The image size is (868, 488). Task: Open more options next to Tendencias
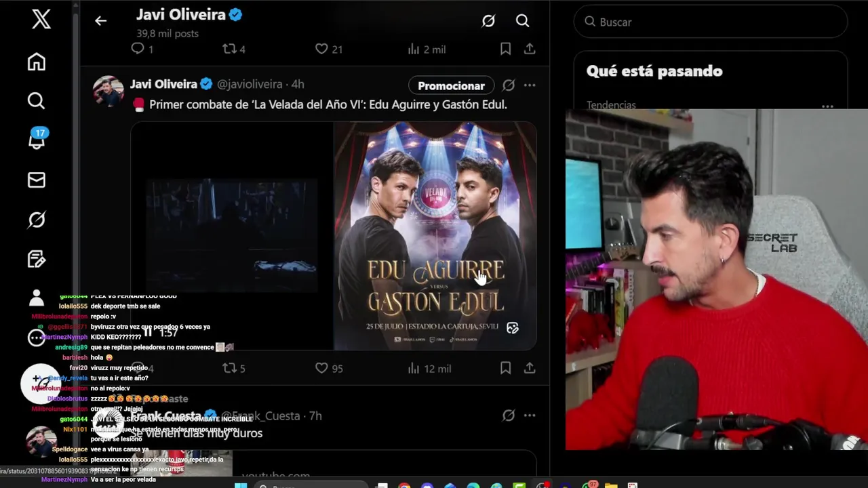tap(827, 106)
